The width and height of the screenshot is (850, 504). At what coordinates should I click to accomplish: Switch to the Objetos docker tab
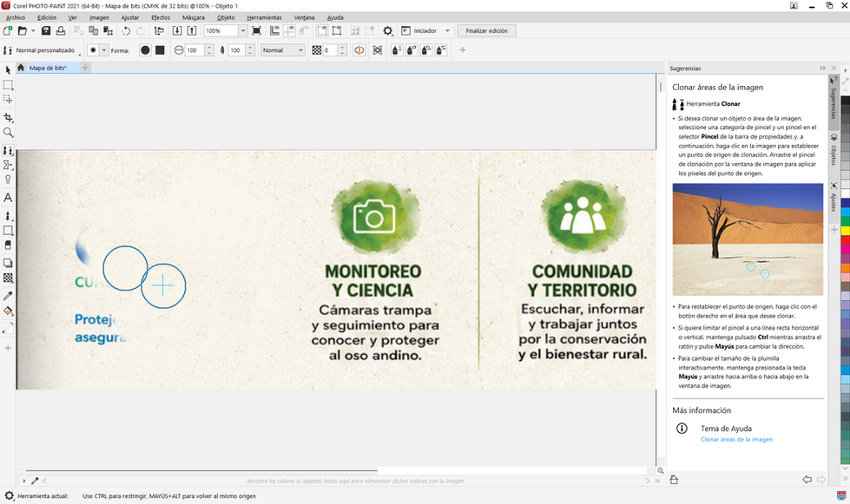click(834, 149)
